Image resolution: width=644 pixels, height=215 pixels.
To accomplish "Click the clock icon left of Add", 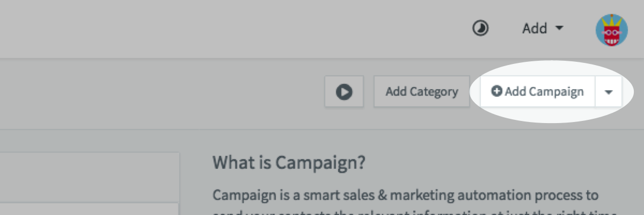I will click(x=480, y=28).
